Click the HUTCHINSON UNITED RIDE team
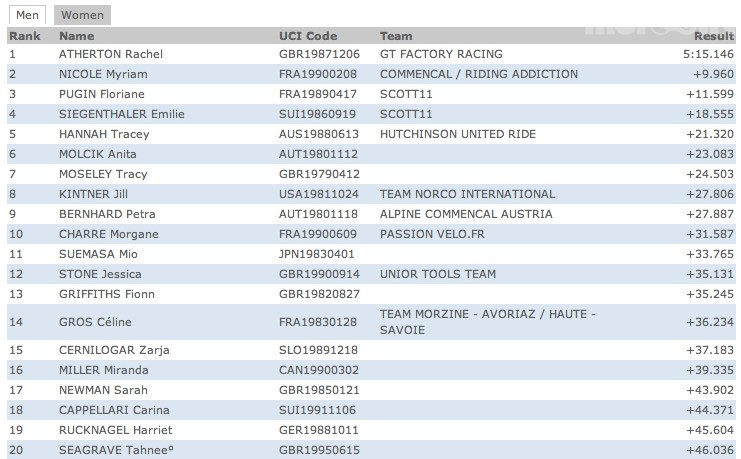741x459 pixels. tap(458, 134)
